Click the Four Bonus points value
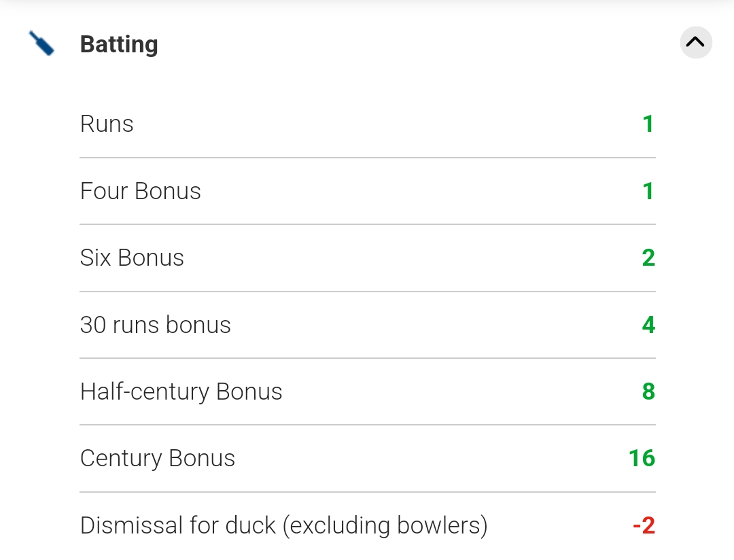 pos(648,192)
